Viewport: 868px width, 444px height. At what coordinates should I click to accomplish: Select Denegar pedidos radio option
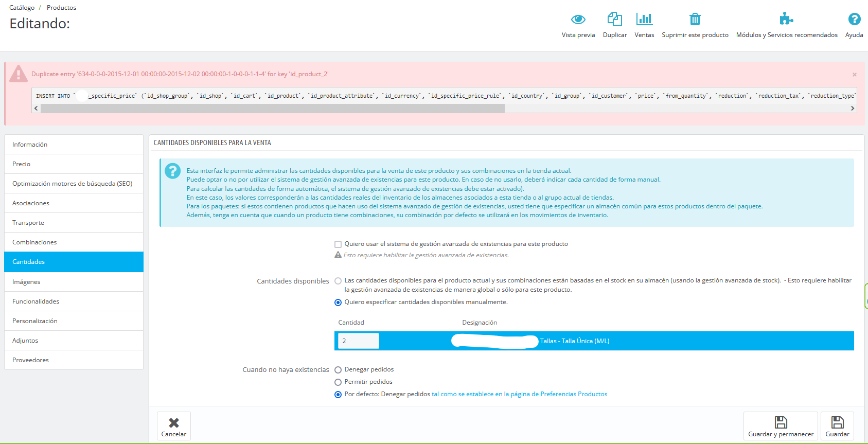338,370
